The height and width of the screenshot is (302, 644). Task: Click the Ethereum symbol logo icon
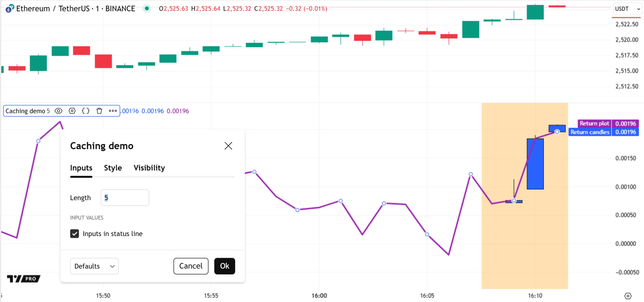(x=9, y=9)
